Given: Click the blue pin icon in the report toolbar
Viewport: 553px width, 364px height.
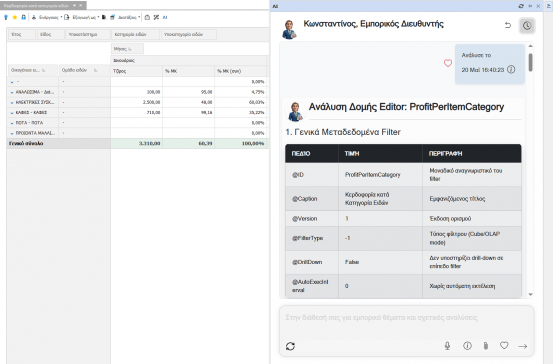Looking at the screenshot, I should point(6,17).
